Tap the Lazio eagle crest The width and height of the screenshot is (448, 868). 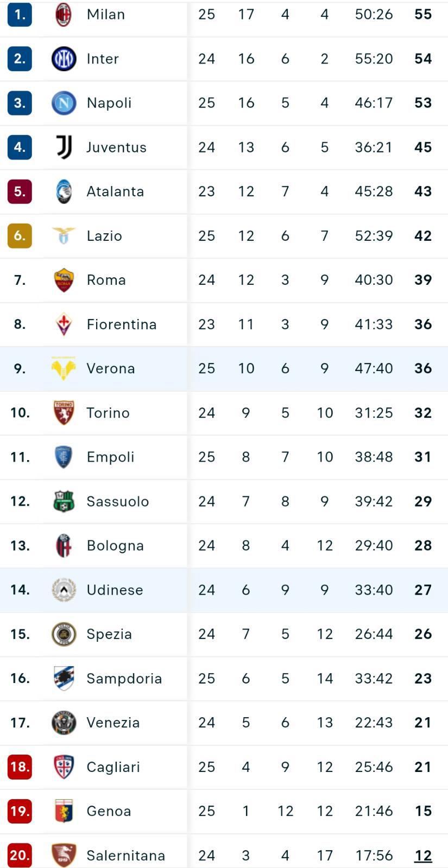64,235
